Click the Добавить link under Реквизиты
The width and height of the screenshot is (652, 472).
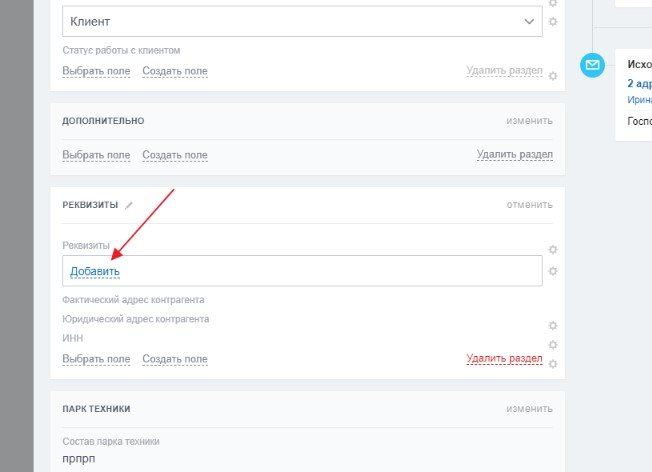point(95,271)
